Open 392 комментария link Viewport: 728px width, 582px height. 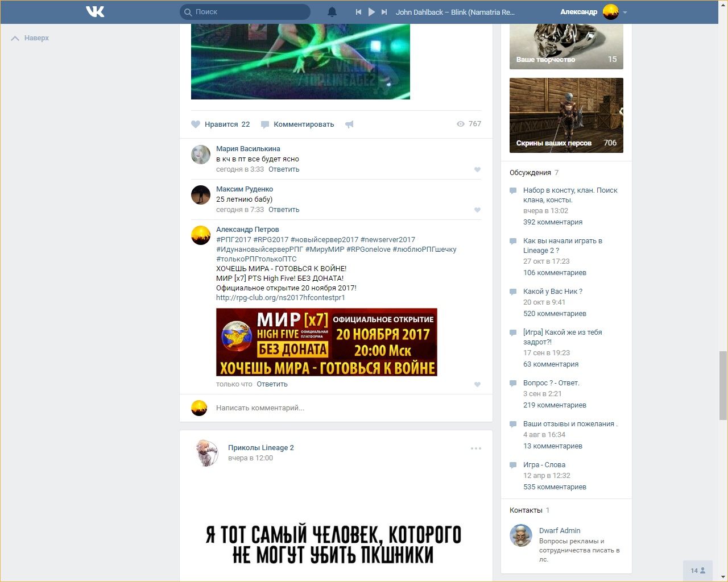point(553,222)
